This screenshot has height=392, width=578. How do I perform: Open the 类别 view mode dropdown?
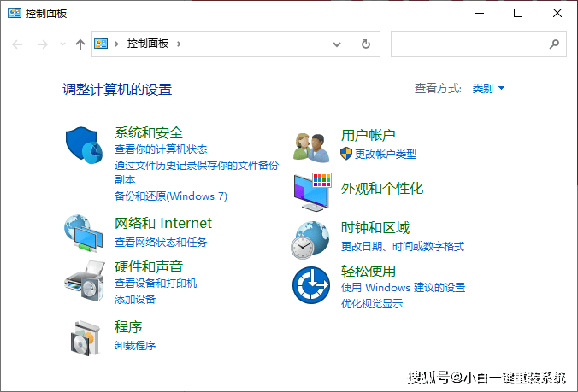(488, 88)
